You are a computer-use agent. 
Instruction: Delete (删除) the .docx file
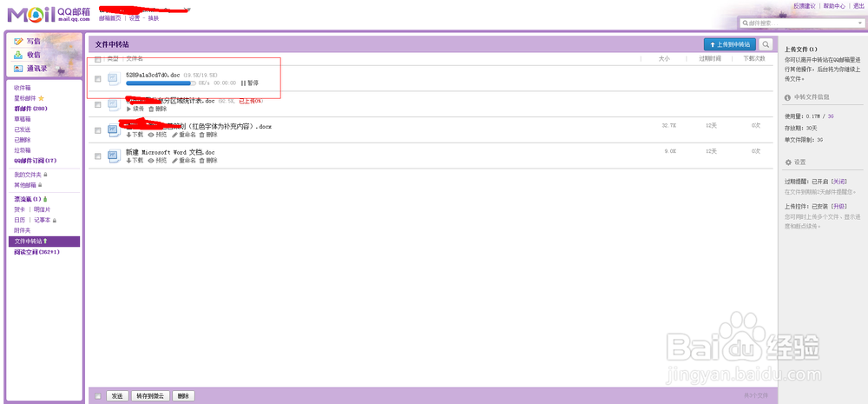(x=208, y=135)
